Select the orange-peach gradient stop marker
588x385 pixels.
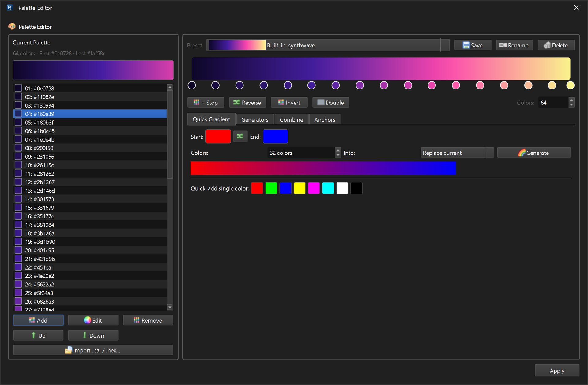click(x=528, y=85)
